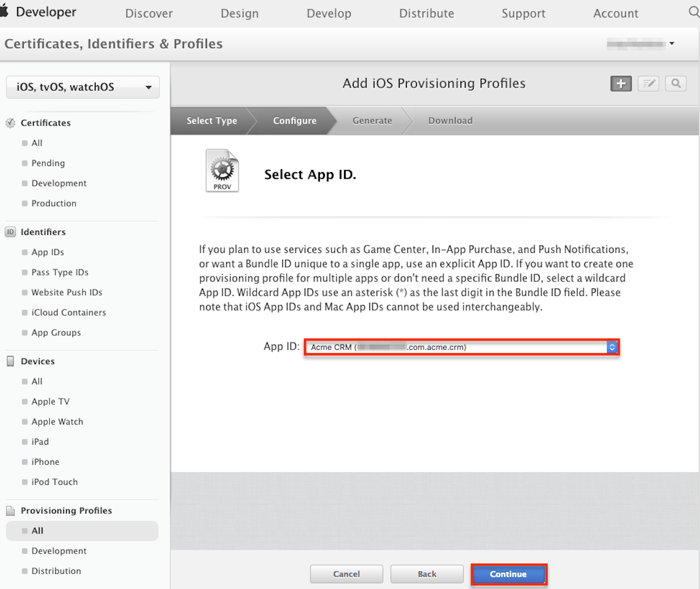
Task: Open App Groups in sidebar
Action: coord(56,333)
